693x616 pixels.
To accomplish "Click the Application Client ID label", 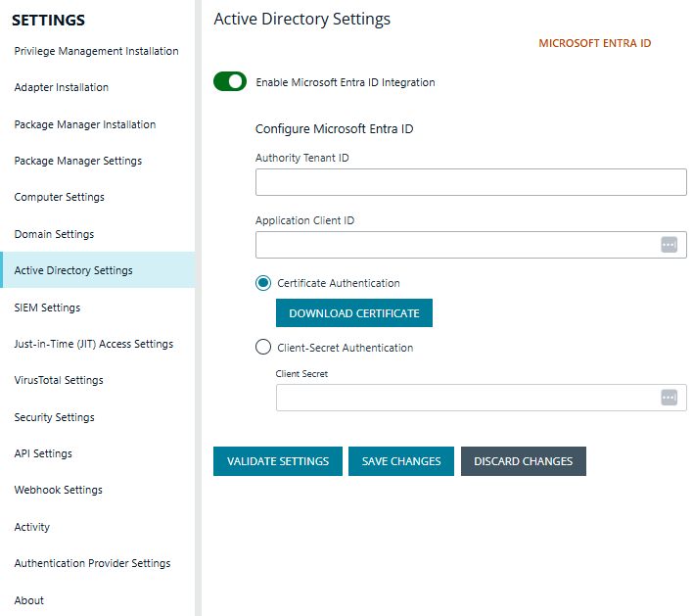I will (x=304, y=220).
